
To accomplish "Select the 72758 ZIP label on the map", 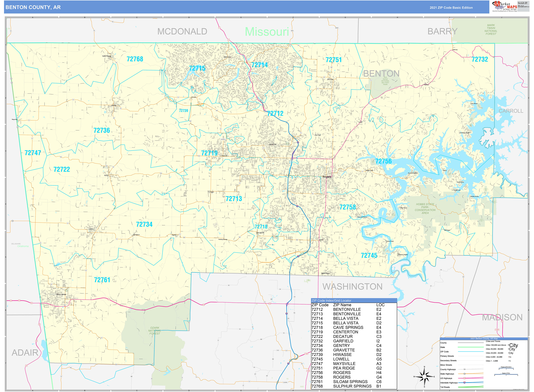I will click(347, 207).
